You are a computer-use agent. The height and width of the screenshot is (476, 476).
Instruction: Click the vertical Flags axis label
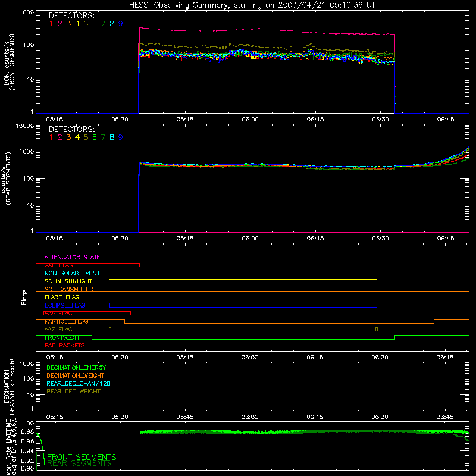tap(24, 297)
